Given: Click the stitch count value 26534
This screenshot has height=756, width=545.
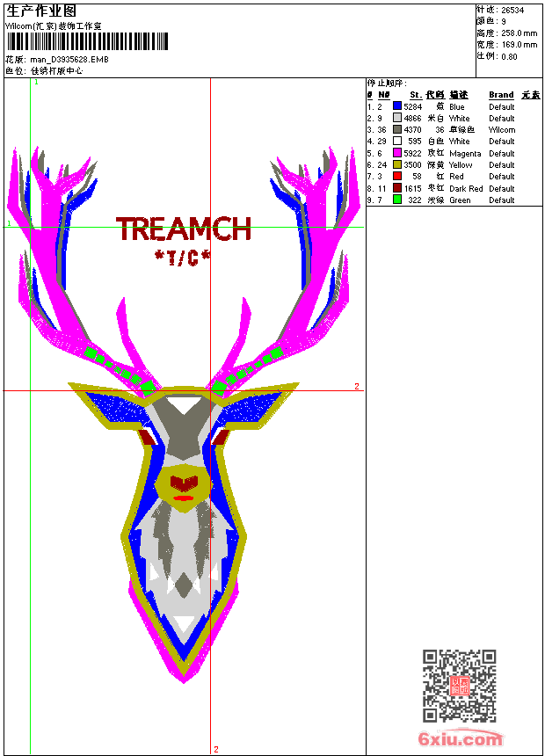Looking at the screenshot, I should pyautogui.click(x=513, y=10).
